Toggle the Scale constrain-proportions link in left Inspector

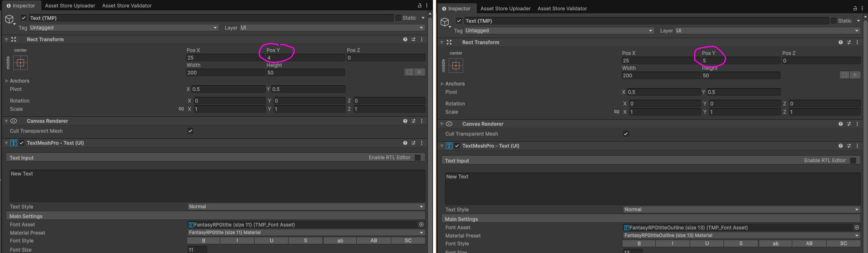click(181, 109)
